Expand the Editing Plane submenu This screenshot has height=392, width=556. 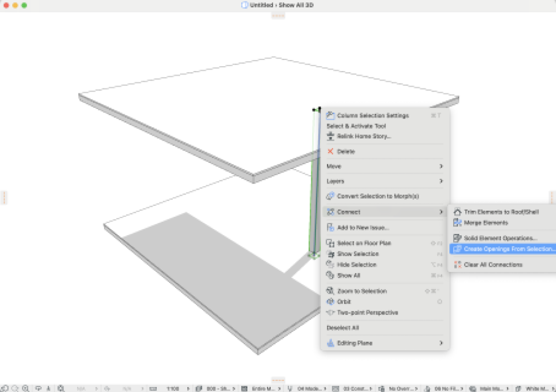click(385, 343)
